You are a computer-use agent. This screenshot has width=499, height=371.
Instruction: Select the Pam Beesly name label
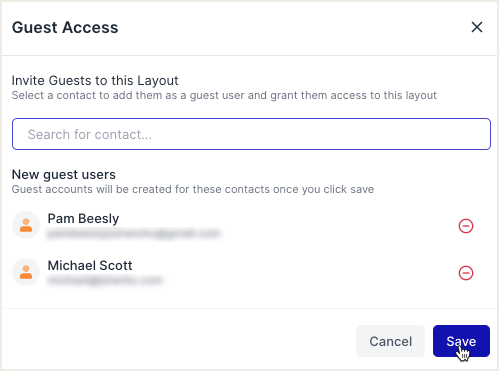pos(83,219)
